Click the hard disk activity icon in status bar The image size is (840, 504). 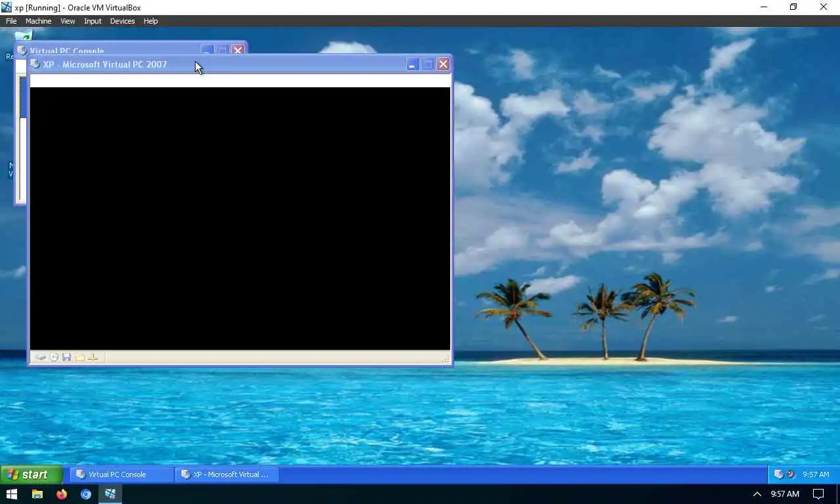pos(41,358)
